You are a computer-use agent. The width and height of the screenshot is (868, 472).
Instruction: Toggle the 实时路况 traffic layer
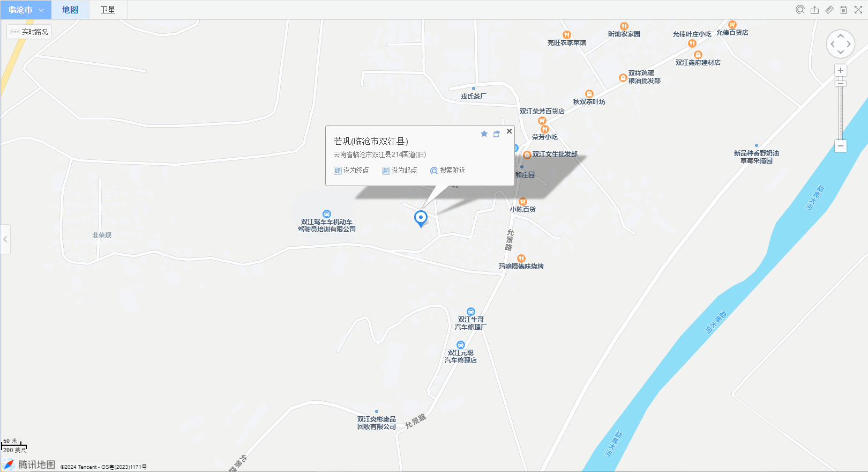pyautogui.click(x=29, y=32)
